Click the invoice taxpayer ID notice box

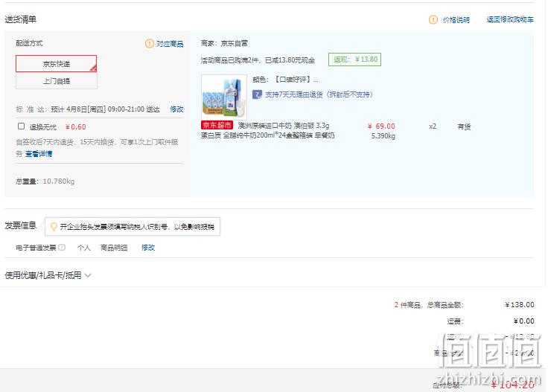pyautogui.click(x=133, y=227)
